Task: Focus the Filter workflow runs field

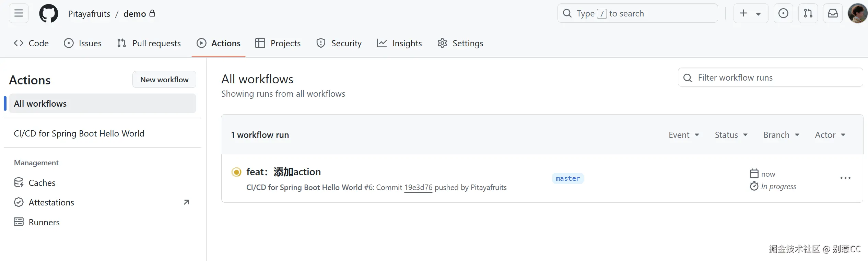Action: click(x=770, y=78)
